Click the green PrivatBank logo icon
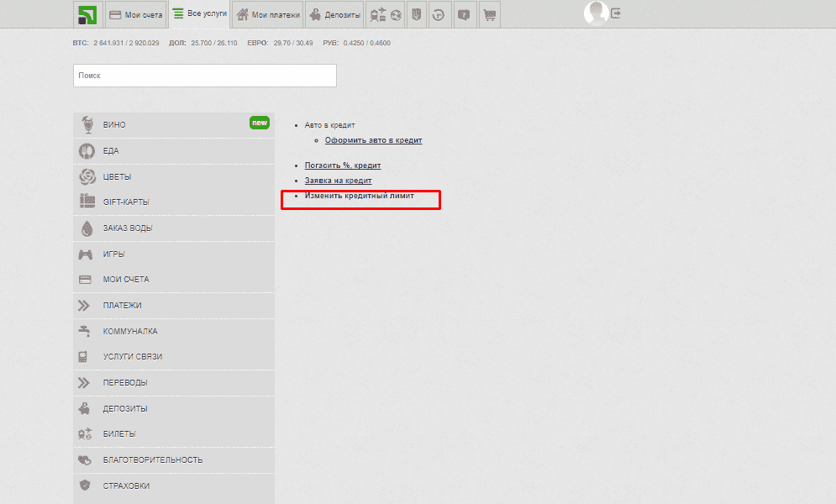The height and width of the screenshot is (504, 836). point(87,14)
